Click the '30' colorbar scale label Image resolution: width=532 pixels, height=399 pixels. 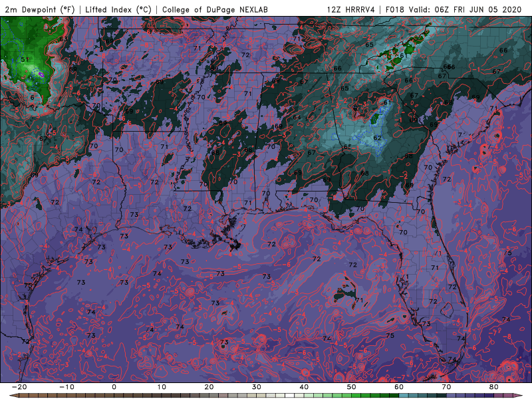tap(257, 387)
